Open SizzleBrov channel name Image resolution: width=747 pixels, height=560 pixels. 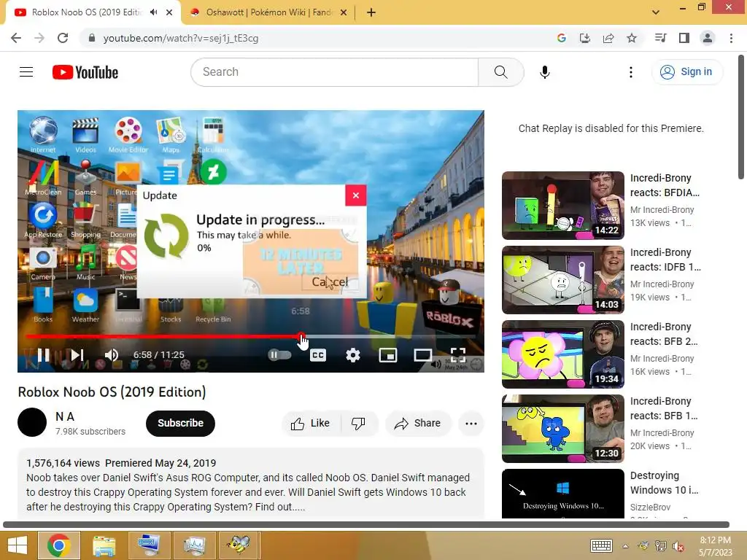coord(650,507)
